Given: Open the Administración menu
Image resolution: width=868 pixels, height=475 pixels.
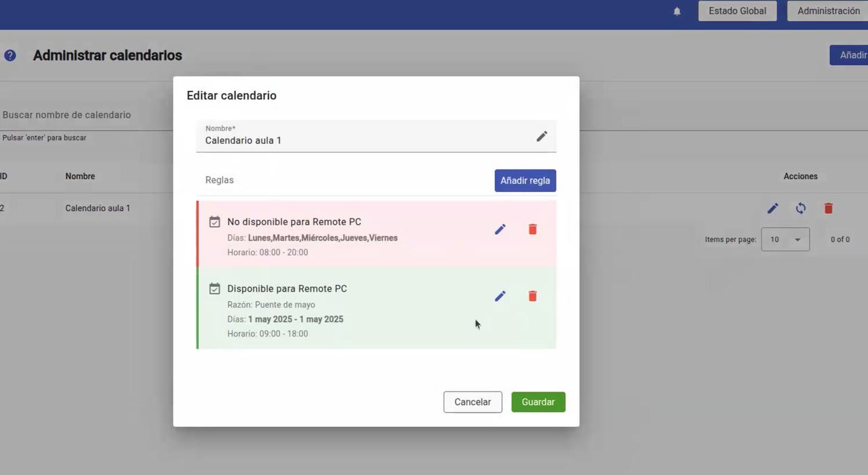Looking at the screenshot, I should click(828, 11).
